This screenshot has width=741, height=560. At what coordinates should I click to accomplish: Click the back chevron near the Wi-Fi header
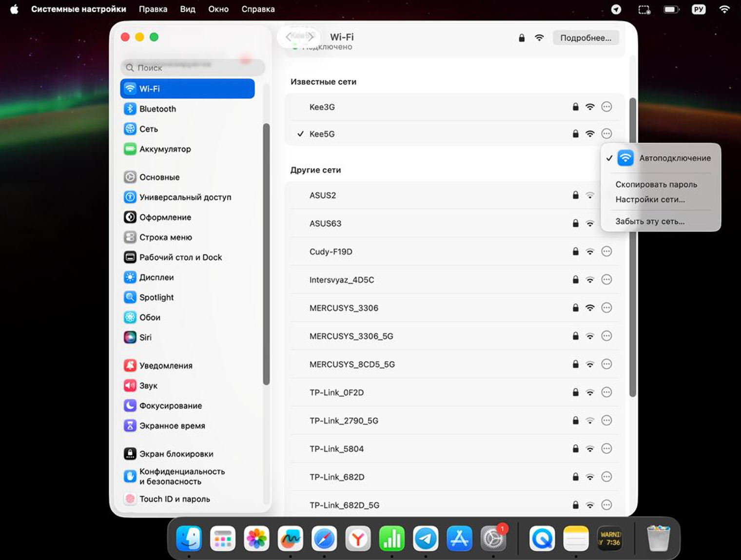(x=288, y=37)
